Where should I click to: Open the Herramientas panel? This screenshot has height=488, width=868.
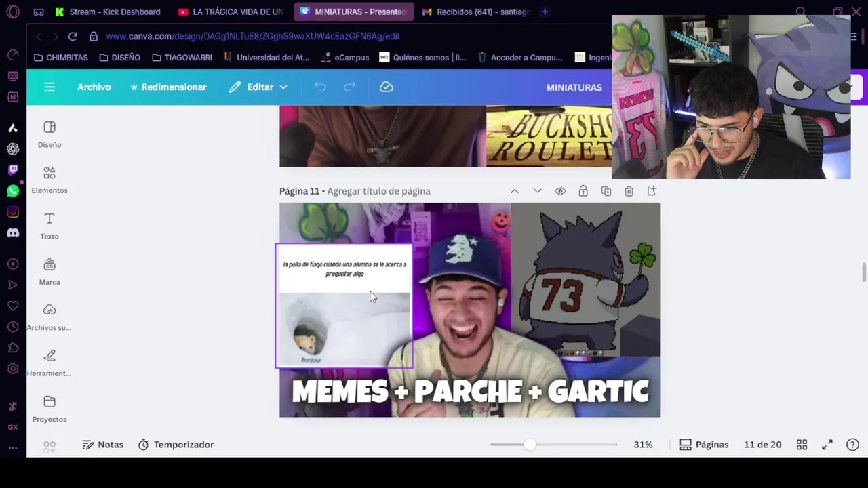(50, 363)
